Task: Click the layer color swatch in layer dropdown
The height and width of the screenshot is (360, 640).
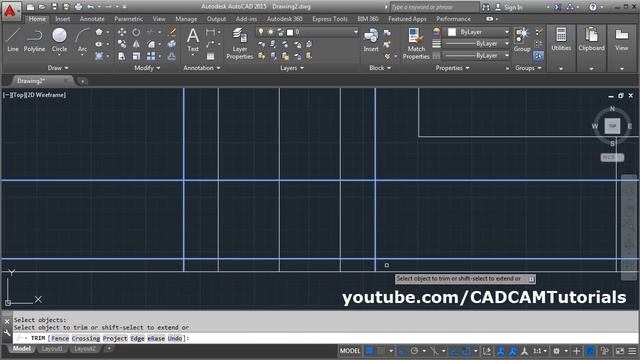Action: 290,32
